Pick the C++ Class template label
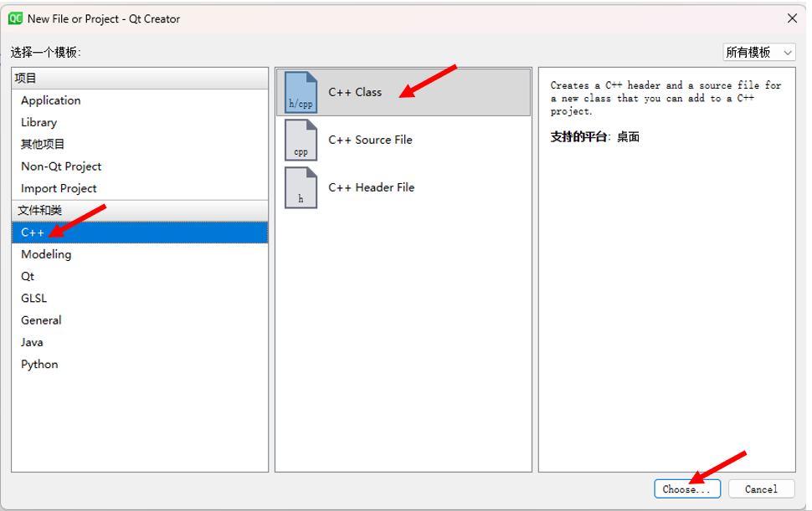This screenshot has width=812, height=511. (355, 93)
